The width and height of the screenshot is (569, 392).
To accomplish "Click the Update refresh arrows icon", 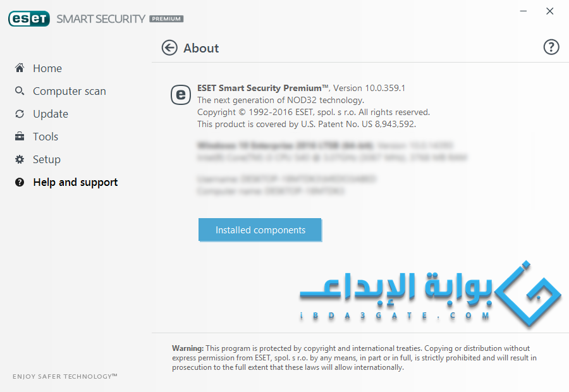I will (x=20, y=114).
